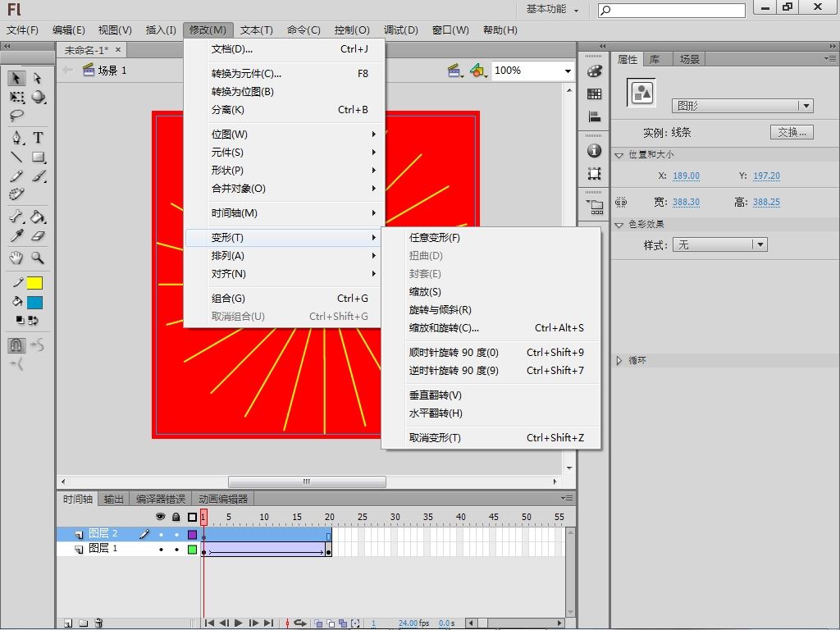The width and height of the screenshot is (840, 630).
Task: Click the height value 388.25
Action: tap(767, 202)
